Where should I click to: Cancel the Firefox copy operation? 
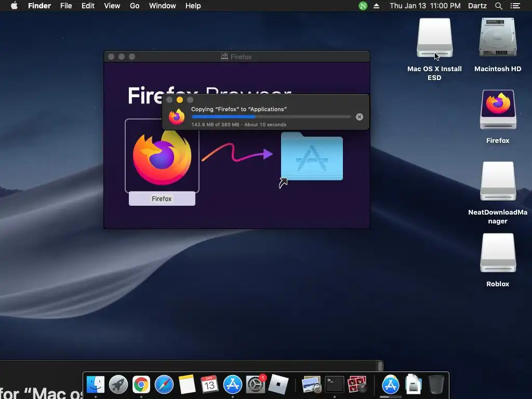360,117
